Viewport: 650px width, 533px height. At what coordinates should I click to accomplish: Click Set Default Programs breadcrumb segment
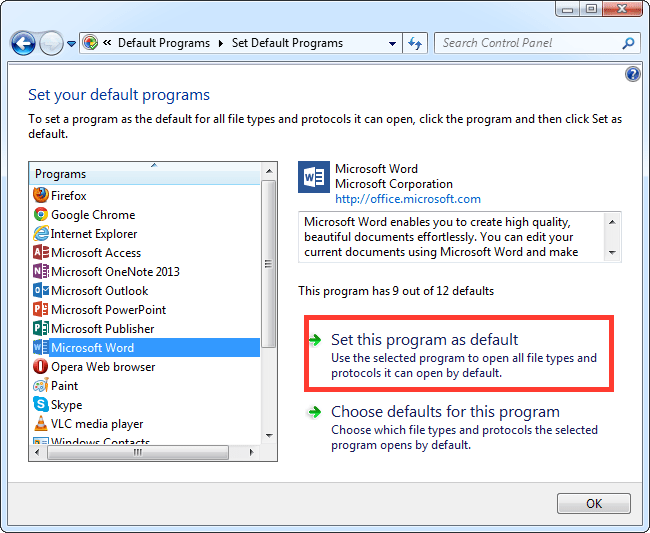(287, 43)
